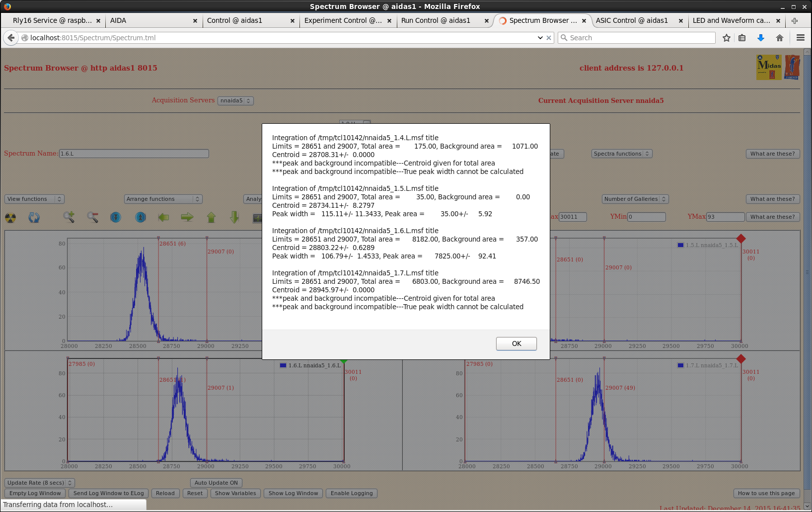
Task: Shift spectrum with the green right arrow
Action: click(x=187, y=217)
